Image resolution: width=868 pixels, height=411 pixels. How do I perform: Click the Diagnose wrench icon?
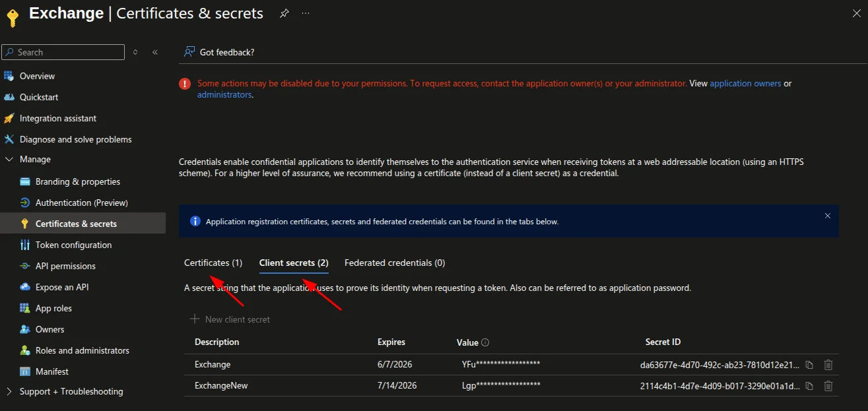(9, 139)
